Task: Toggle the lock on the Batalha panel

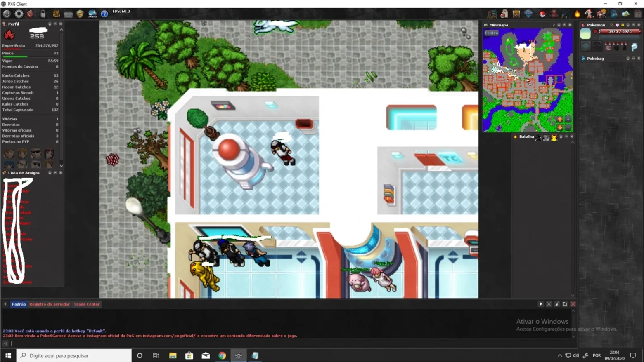Action: (x=561, y=136)
